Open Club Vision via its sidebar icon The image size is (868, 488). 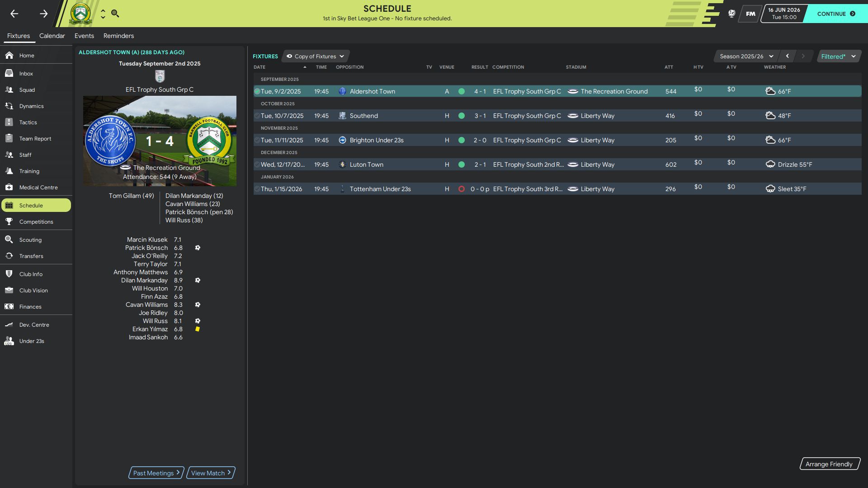(x=9, y=290)
